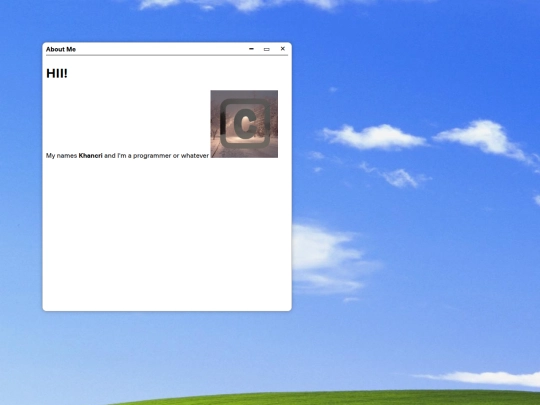Click the HII! heading
The height and width of the screenshot is (405, 540).
click(x=57, y=73)
